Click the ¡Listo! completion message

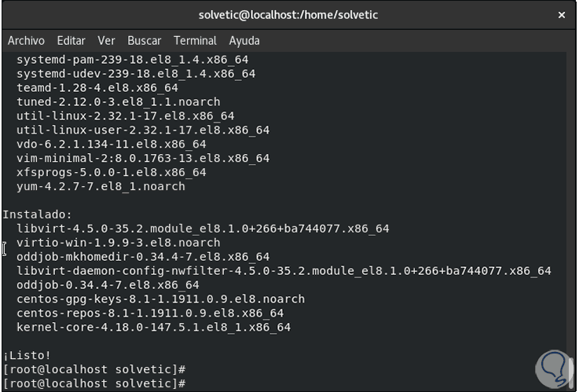coord(27,355)
